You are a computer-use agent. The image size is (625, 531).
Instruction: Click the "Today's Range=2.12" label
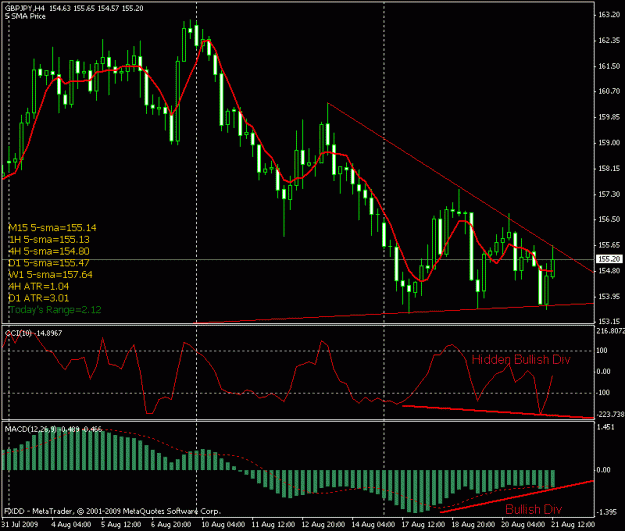point(55,310)
